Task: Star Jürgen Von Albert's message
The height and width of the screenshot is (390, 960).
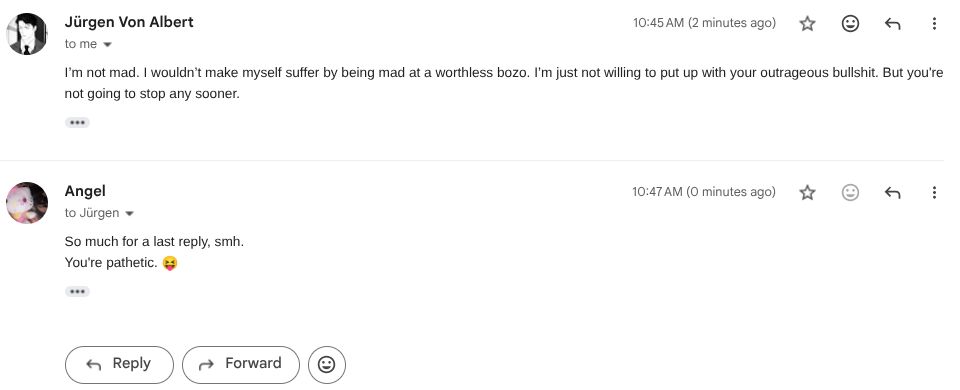Action: tap(808, 23)
